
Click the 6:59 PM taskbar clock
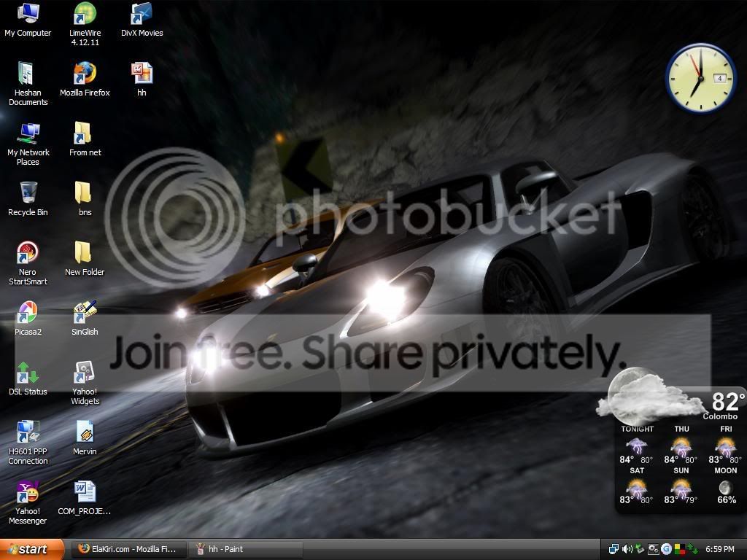pos(720,549)
